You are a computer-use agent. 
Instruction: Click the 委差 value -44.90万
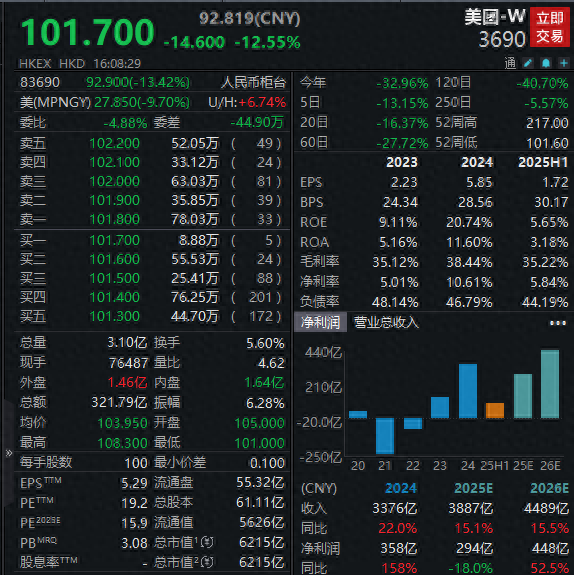257,122
